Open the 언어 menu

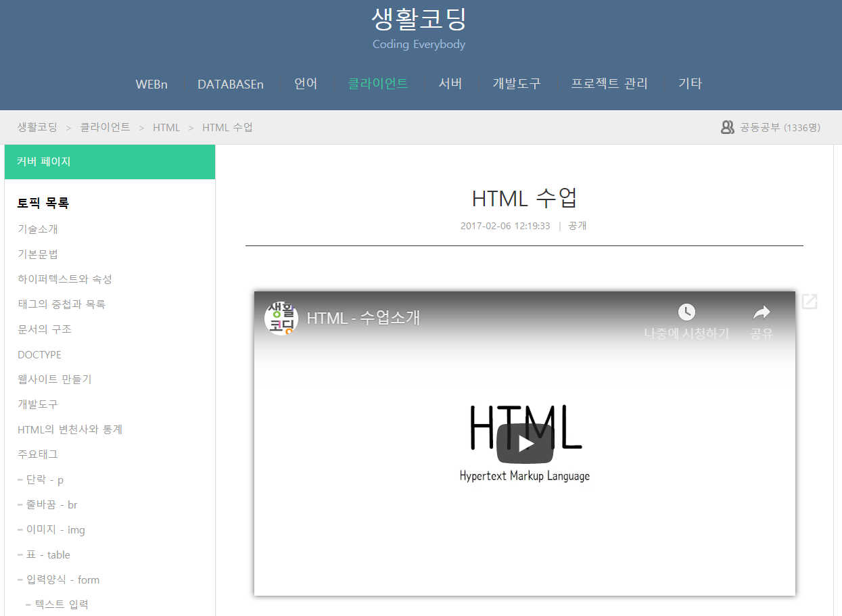pos(306,84)
